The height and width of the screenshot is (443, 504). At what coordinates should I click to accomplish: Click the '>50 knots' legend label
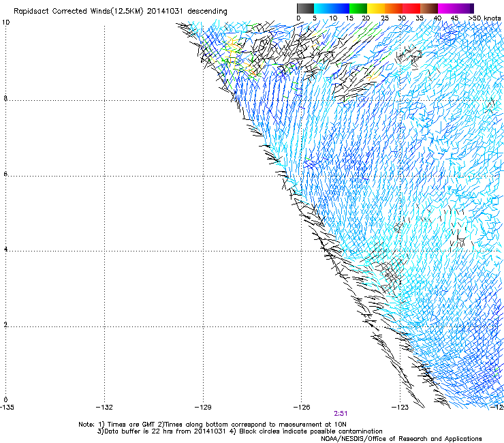484,18
